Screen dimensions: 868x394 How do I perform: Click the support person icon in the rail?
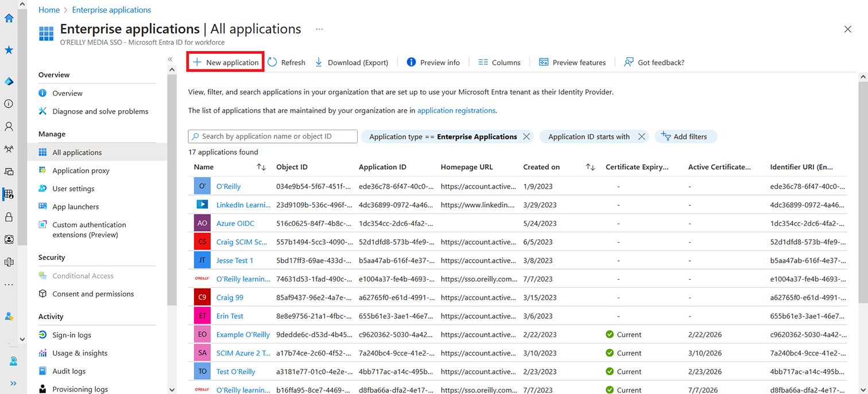pyautogui.click(x=13, y=361)
